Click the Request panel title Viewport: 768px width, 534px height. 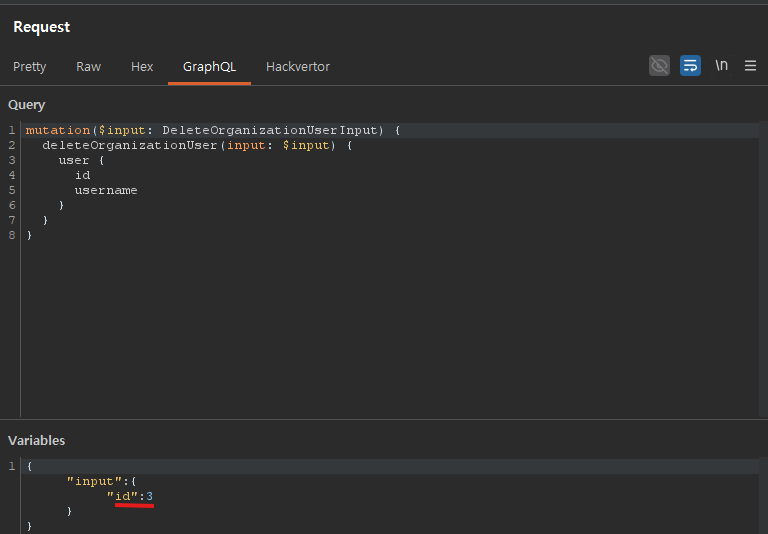[42, 27]
